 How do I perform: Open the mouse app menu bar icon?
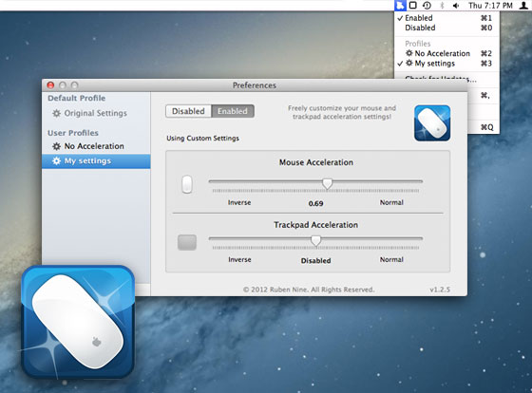point(400,5)
